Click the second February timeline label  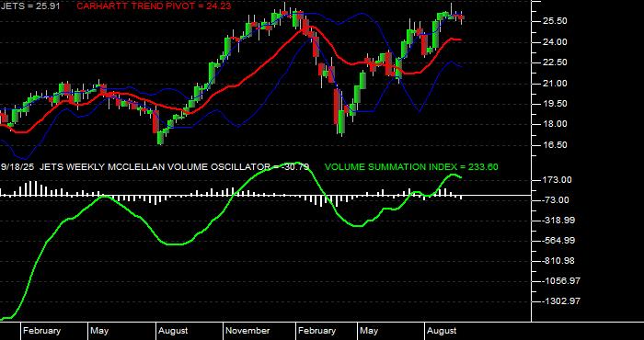coord(316,331)
